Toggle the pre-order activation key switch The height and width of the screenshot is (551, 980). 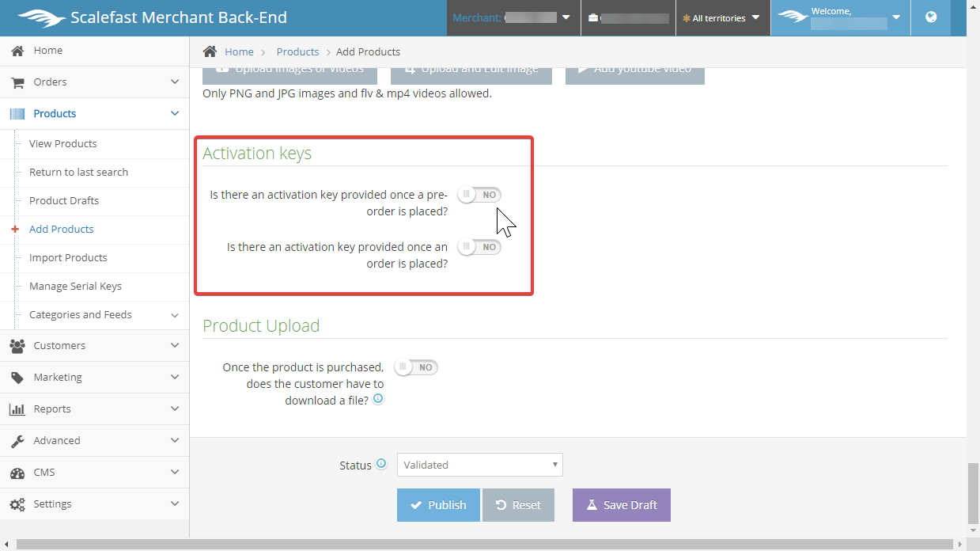click(x=479, y=195)
